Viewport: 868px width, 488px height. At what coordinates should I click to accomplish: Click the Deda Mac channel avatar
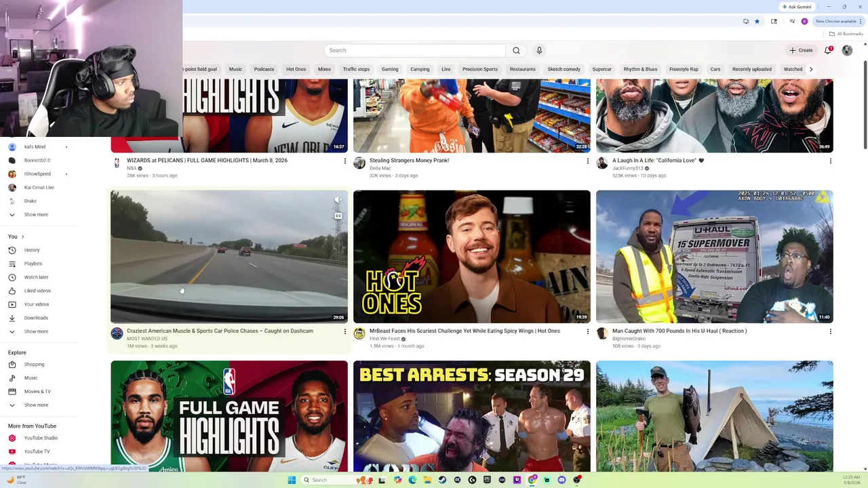359,163
